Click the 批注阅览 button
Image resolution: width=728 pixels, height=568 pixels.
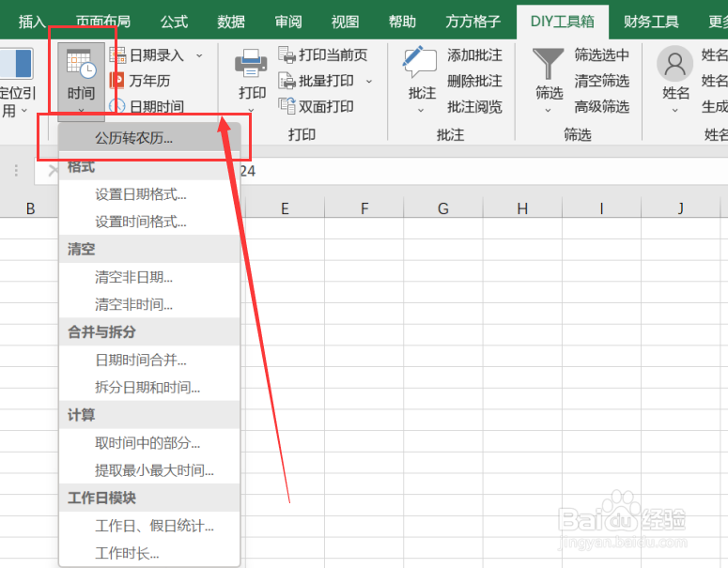click(474, 107)
